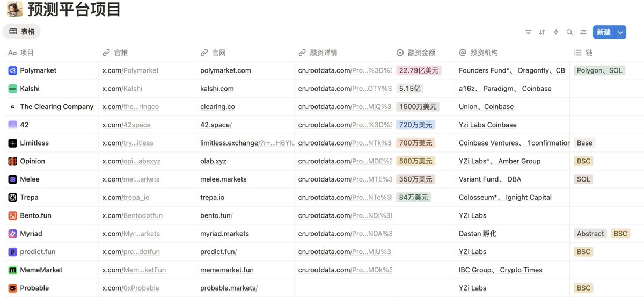The width and height of the screenshot is (644, 297).
Task: Open the clearing.co website link
Action: [218, 107]
